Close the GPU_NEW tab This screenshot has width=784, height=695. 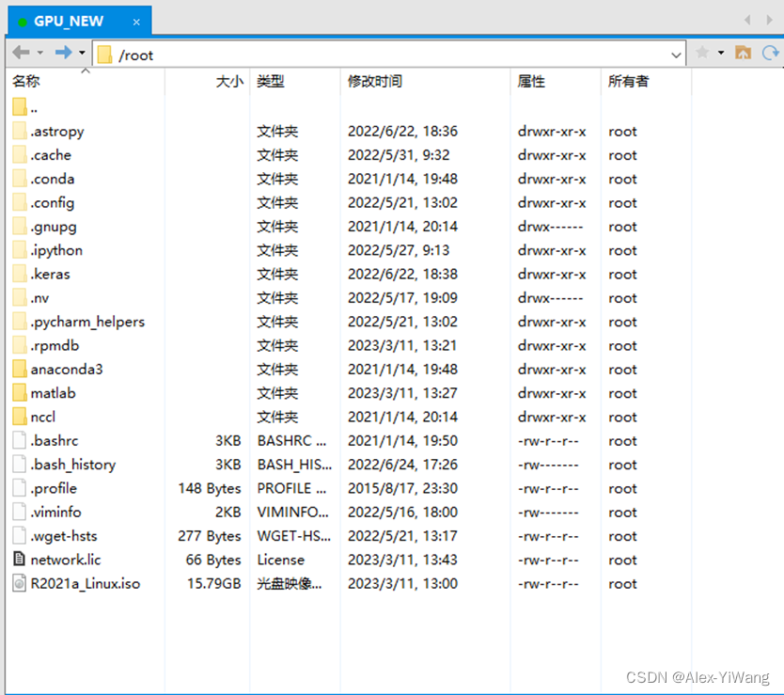point(136,22)
